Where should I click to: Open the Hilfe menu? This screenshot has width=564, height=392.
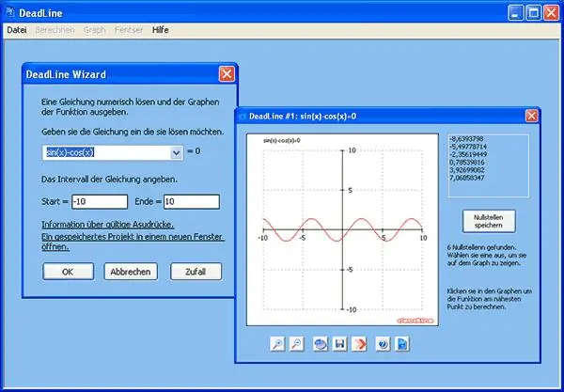pos(161,30)
